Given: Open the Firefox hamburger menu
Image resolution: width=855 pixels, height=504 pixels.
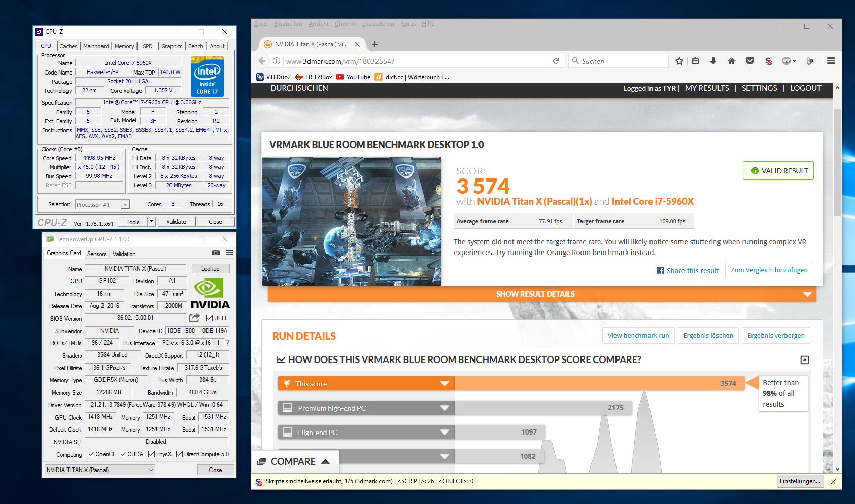Looking at the screenshot, I should (831, 61).
